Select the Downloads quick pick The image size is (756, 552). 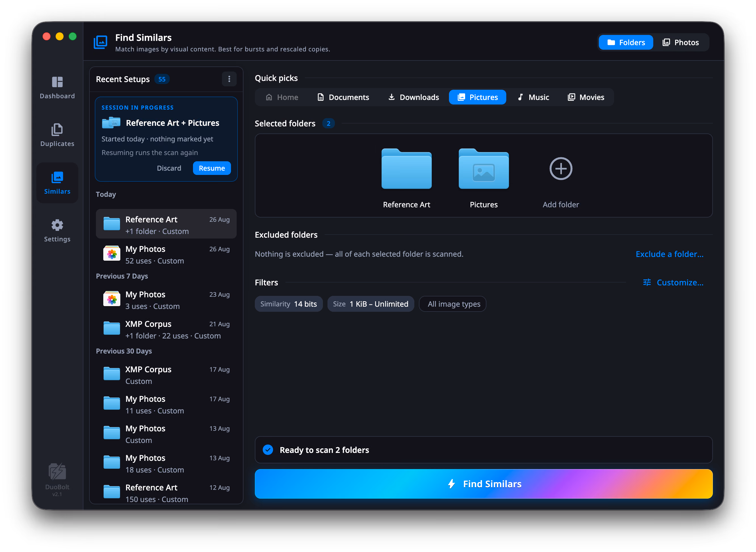413,97
